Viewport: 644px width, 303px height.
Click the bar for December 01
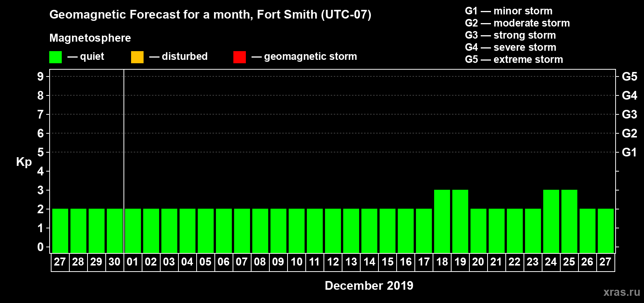click(x=133, y=231)
